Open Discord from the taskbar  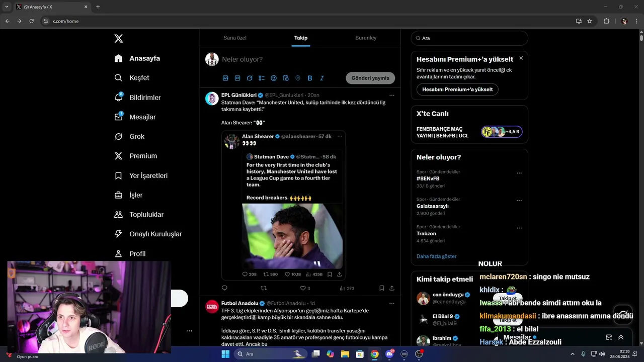click(x=389, y=354)
